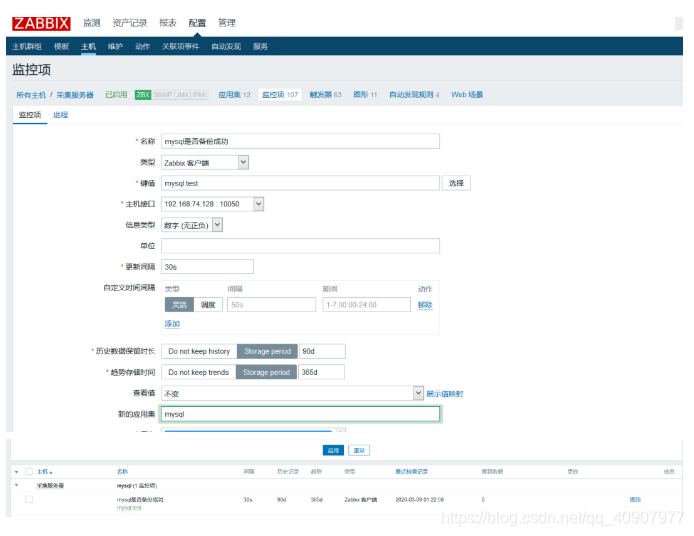The width and height of the screenshot is (694, 536).
Task: Select the 调度 interval type
Action: [208, 305]
